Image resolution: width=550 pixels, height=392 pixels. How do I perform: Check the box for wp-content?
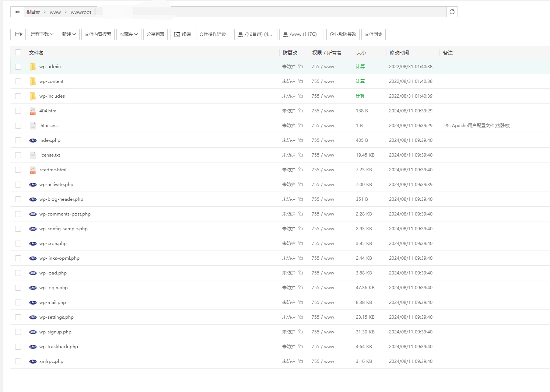(x=18, y=81)
